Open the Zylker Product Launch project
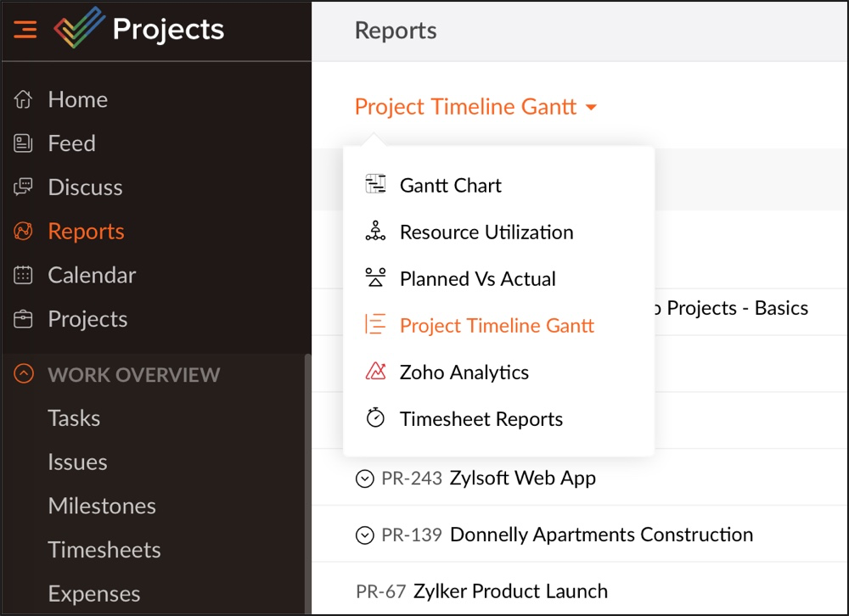 (510, 591)
